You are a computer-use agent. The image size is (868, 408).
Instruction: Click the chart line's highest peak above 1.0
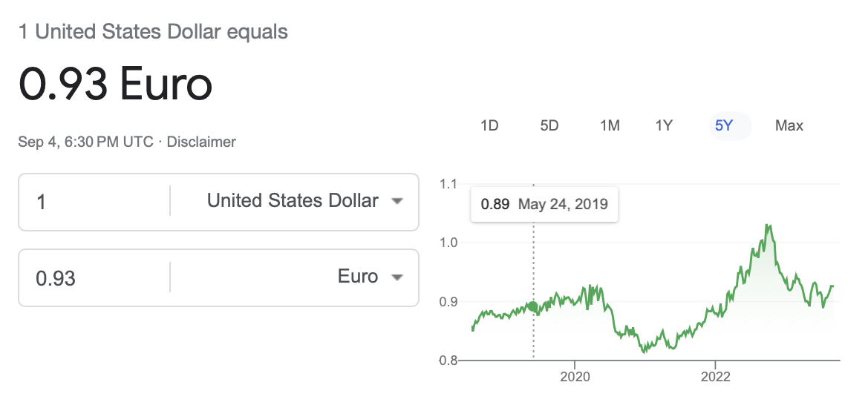(768, 226)
